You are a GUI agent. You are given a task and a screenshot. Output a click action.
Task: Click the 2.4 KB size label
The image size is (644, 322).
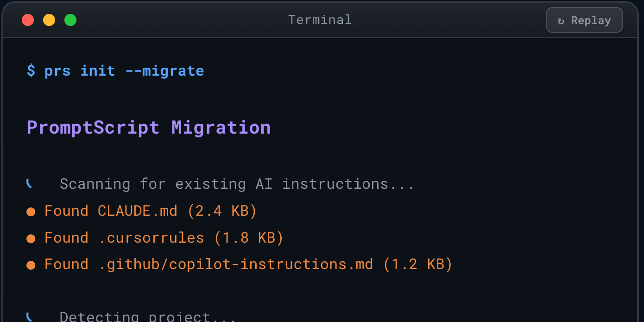[221, 211]
